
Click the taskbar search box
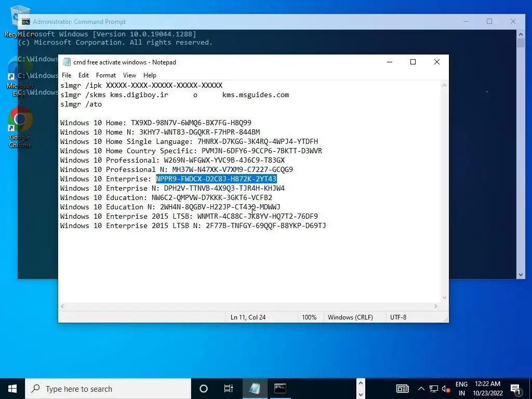[108, 389]
